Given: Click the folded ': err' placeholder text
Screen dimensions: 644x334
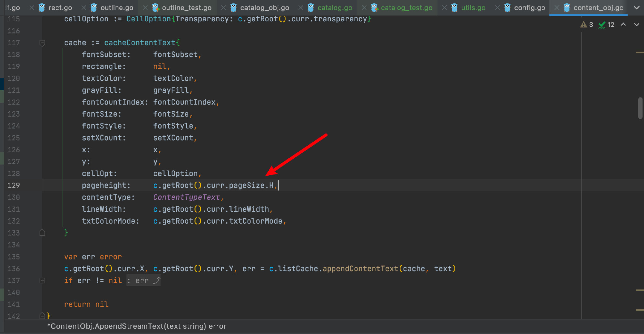Looking at the screenshot, I should [143, 280].
